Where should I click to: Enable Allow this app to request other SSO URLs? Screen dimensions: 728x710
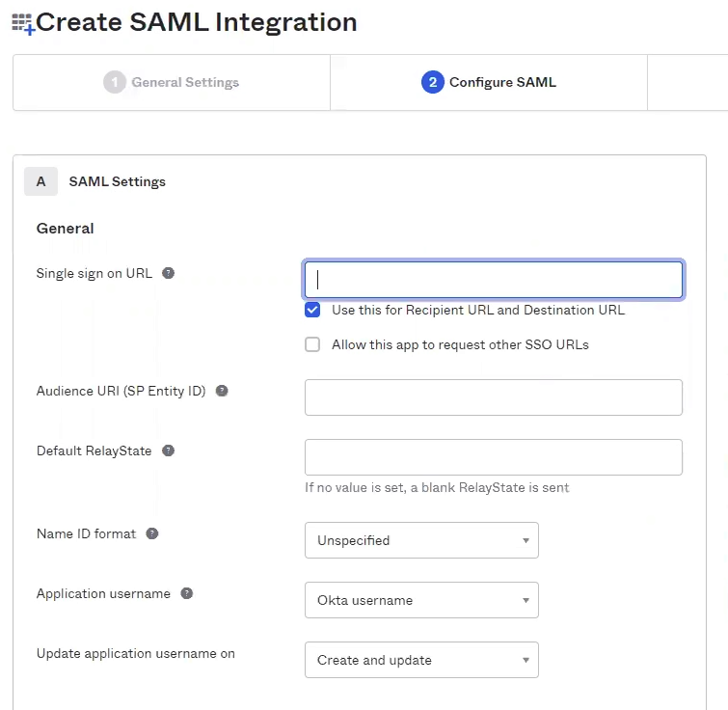pos(312,344)
